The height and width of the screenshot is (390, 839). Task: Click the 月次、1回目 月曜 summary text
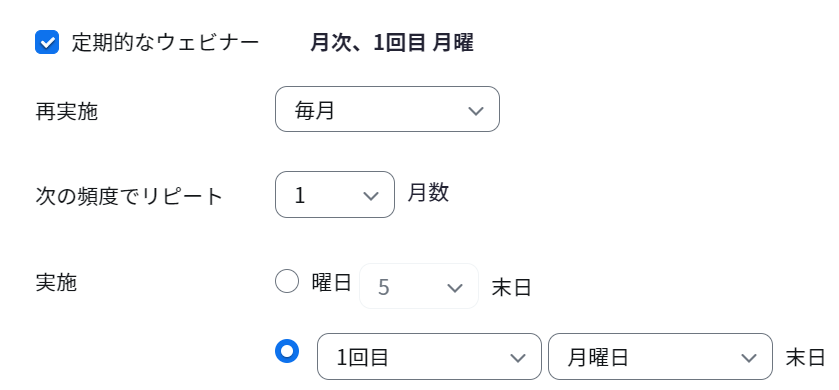[x=392, y=43]
